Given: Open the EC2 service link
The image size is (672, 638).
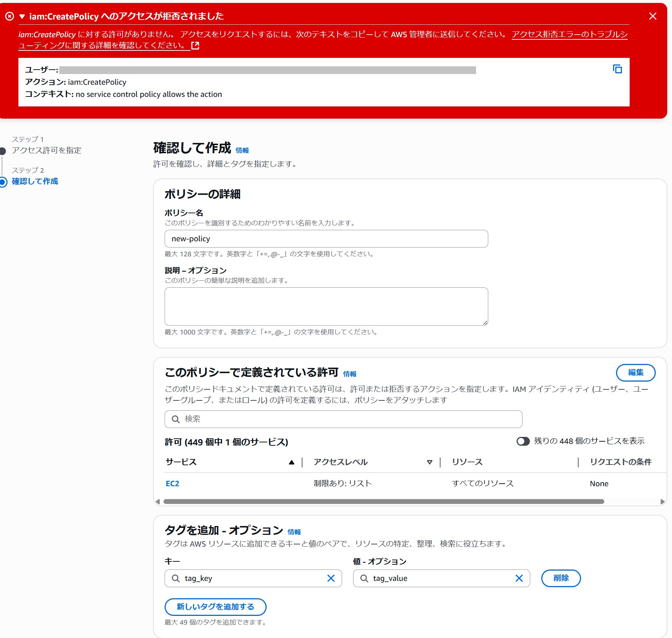Looking at the screenshot, I should [x=172, y=484].
